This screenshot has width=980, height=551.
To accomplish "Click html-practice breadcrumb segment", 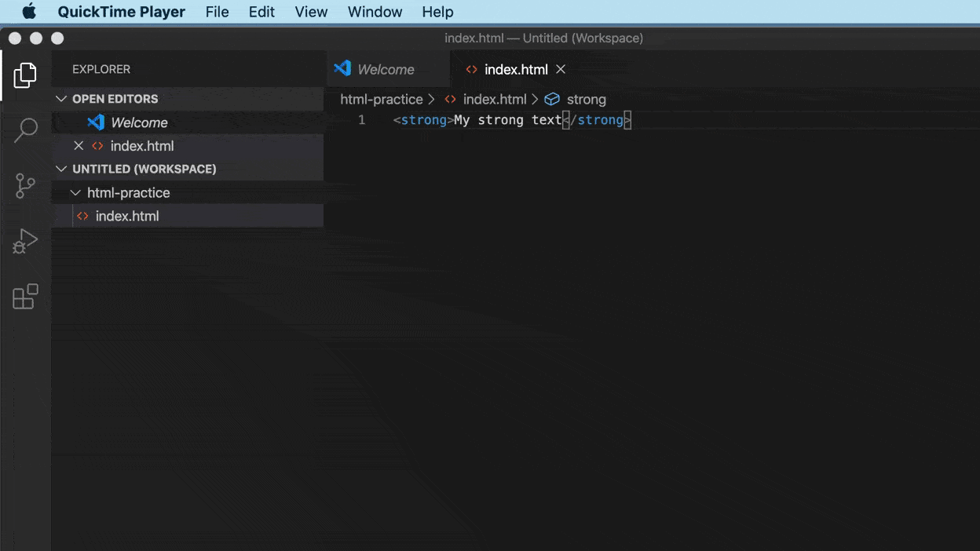I will coord(382,100).
